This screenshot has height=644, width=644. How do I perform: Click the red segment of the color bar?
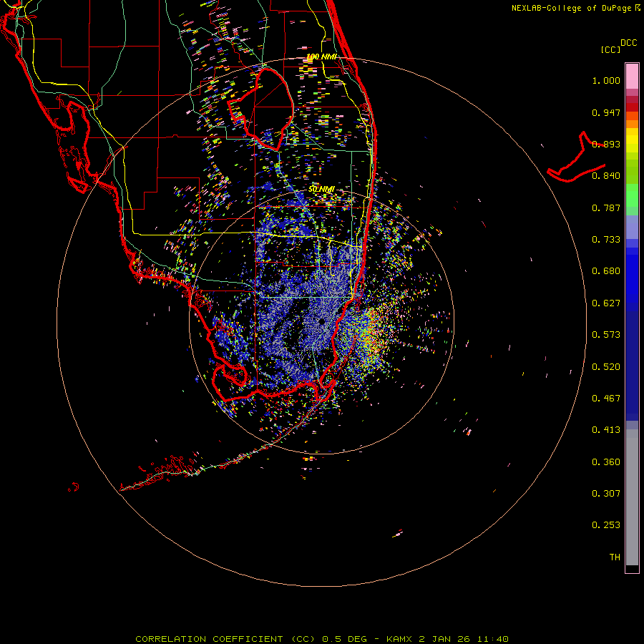click(632, 107)
